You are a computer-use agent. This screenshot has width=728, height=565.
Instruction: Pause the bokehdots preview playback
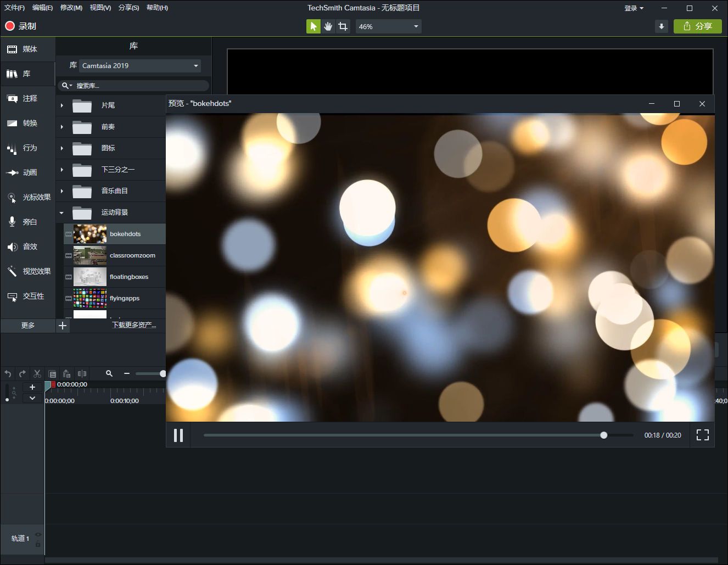(x=178, y=435)
